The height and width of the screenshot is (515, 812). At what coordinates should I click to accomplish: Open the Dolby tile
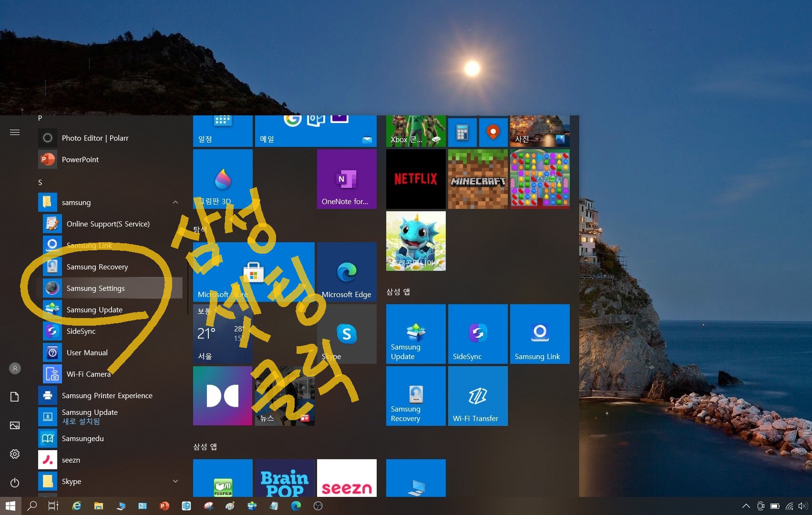223,396
